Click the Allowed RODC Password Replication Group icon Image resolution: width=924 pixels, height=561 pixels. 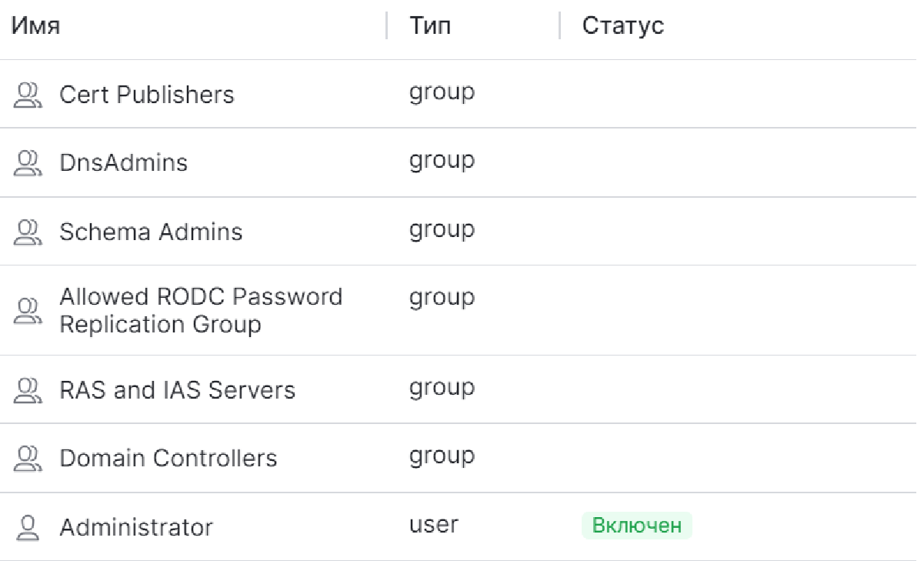click(x=28, y=311)
